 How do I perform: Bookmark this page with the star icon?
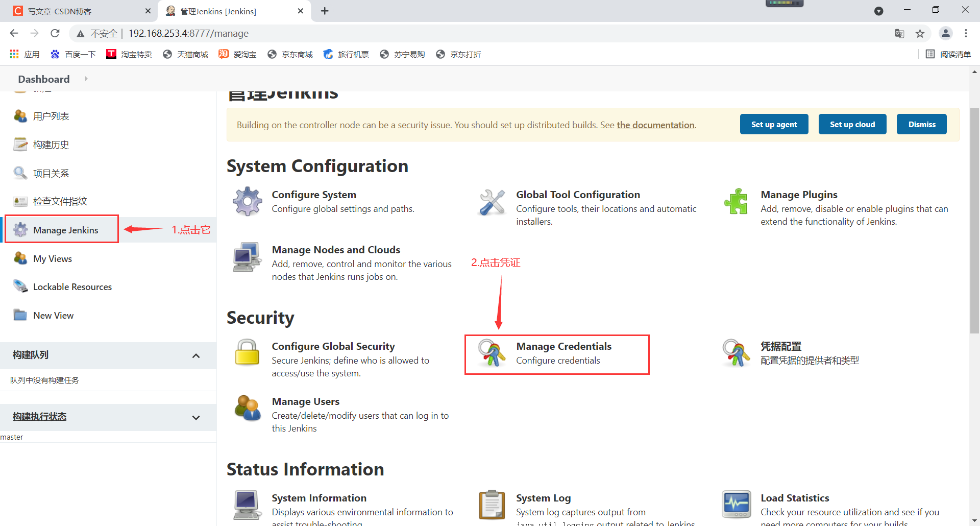tap(920, 34)
